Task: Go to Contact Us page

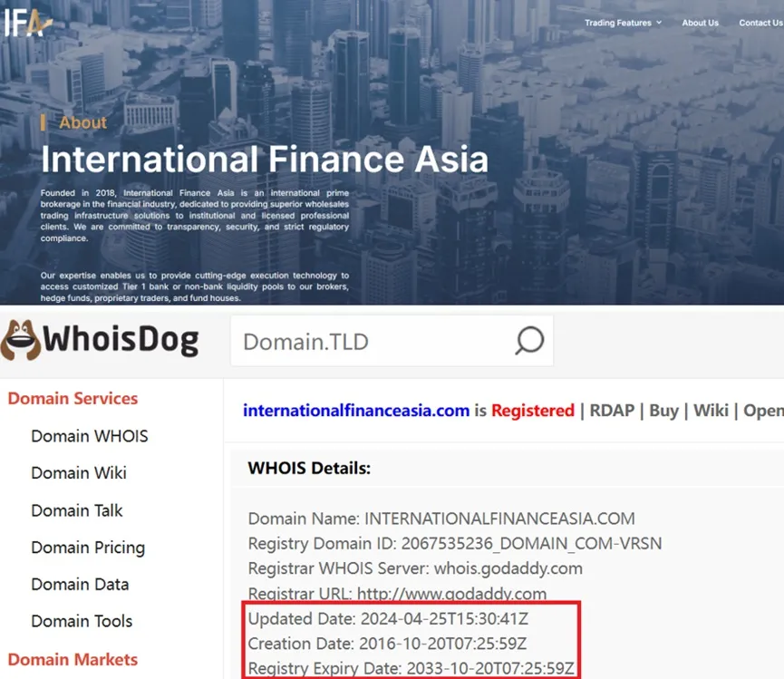Action: (x=761, y=23)
